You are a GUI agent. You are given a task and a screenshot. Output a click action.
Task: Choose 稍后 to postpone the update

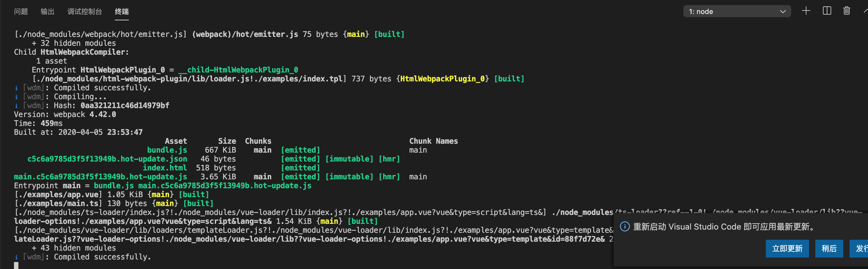(829, 249)
